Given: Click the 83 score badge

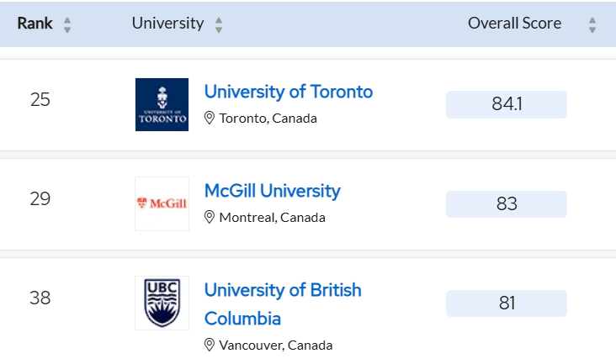Looking at the screenshot, I should coord(506,204).
